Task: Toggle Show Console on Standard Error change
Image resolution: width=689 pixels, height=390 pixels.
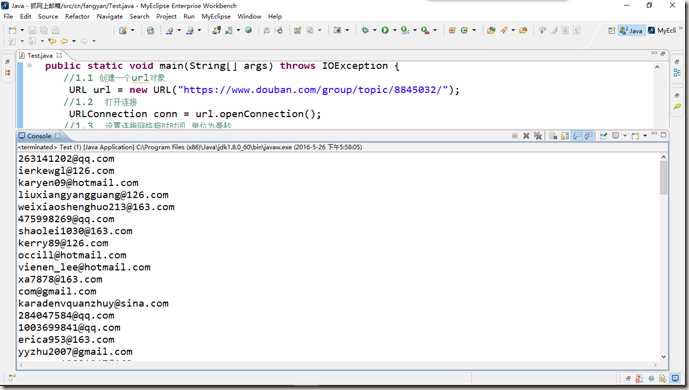Action: [587, 136]
